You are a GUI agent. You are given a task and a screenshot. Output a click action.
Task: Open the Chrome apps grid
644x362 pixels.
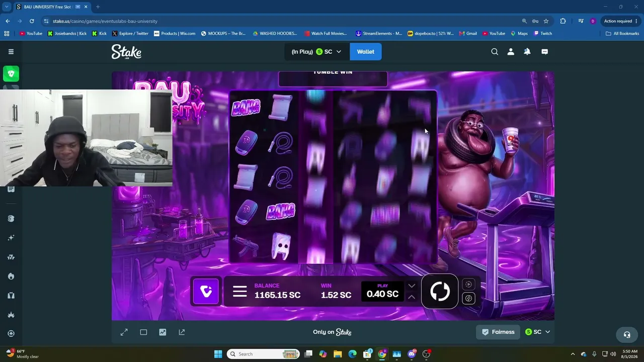coord(7,34)
